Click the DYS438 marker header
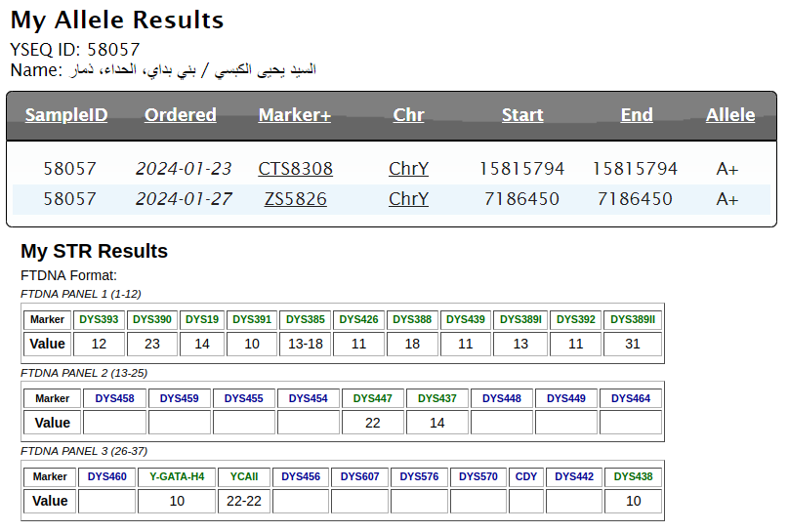789x532 pixels. [x=633, y=476]
